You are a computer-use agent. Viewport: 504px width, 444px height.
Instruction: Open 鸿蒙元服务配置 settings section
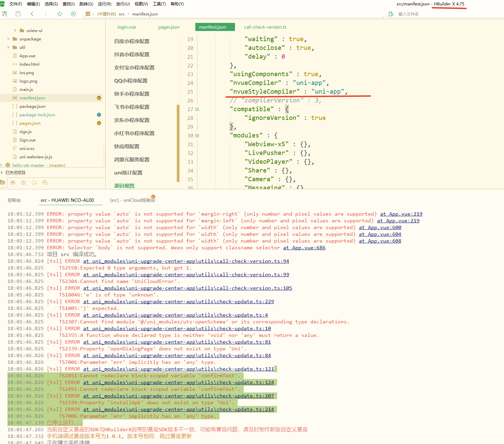point(132,159)
